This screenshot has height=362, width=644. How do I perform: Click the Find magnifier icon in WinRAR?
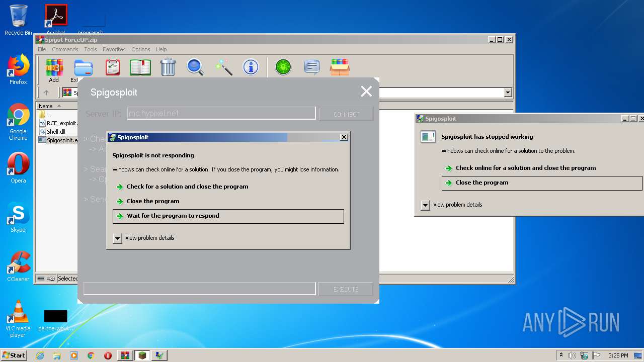pos(195,67)
